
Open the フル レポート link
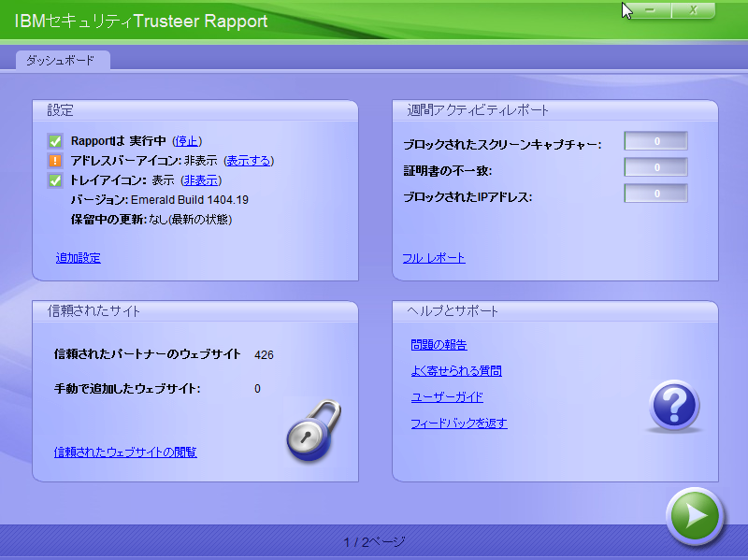click(x=434, y=258)
